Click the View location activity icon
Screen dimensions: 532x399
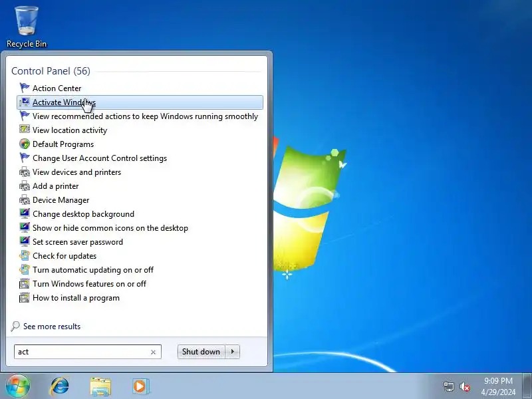point(25,130)
